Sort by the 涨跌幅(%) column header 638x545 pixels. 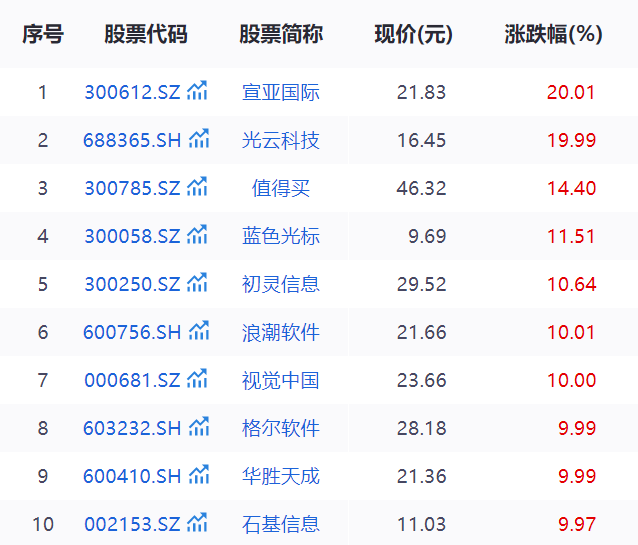click(x=553, y=34)
